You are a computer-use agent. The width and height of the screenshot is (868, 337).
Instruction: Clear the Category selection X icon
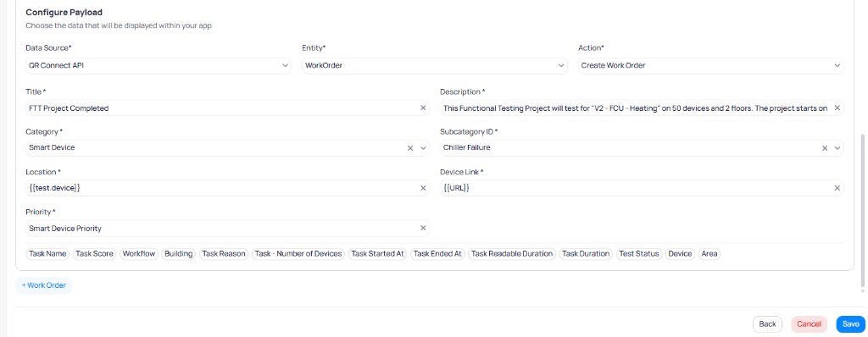410,147
